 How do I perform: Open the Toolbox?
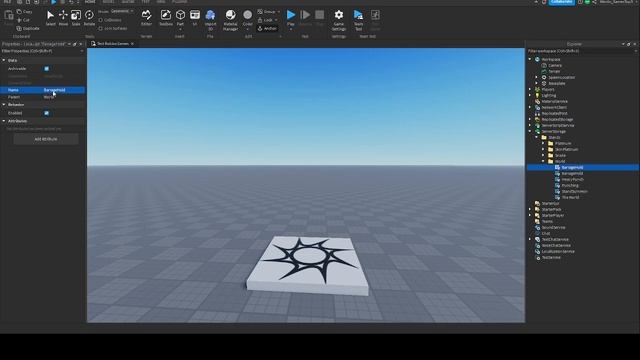(x=166, y=18)
